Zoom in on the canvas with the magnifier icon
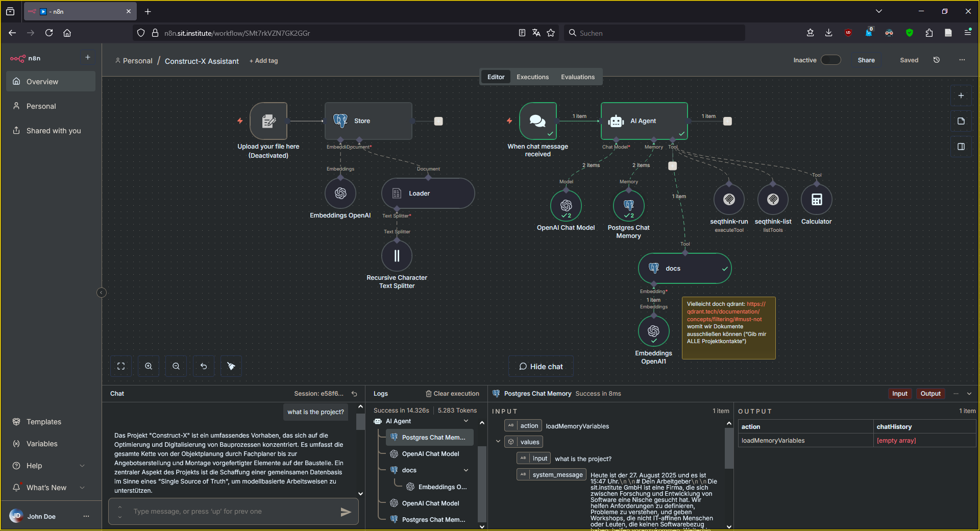 (148, 366)
